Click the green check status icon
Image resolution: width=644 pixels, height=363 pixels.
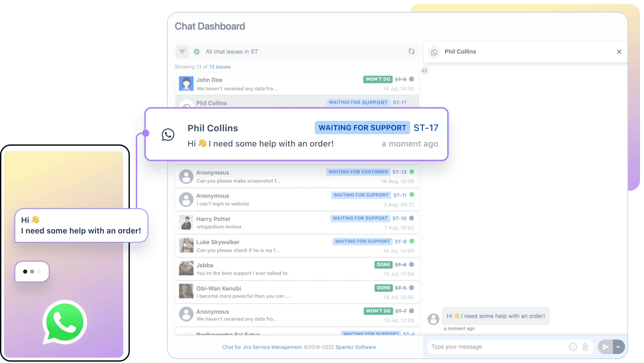coord(197,52)
